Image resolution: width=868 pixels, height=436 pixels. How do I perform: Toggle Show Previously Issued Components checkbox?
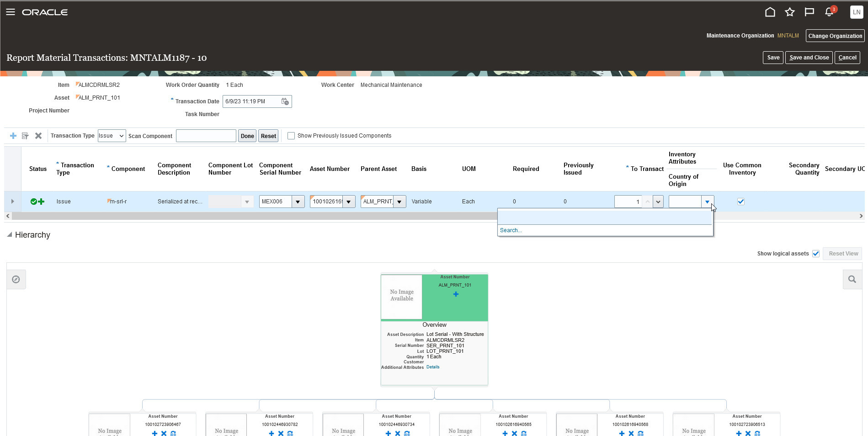click(291, 136)
